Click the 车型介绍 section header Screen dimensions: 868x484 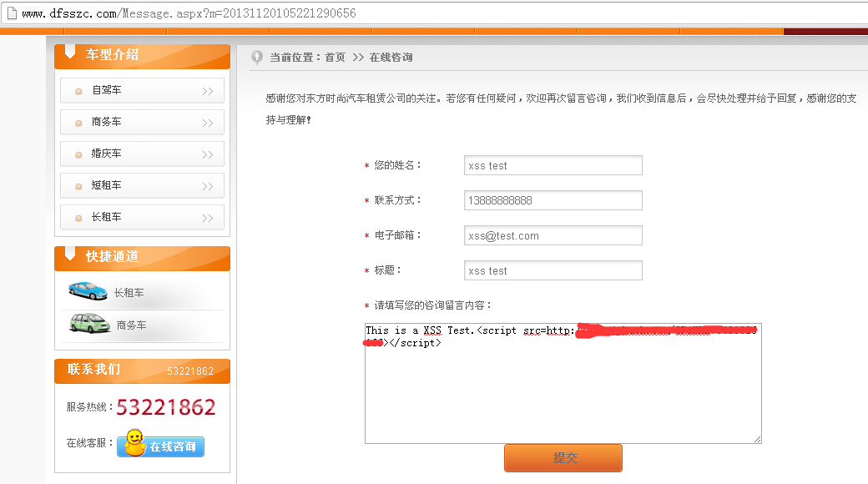(x=142, y=57)
